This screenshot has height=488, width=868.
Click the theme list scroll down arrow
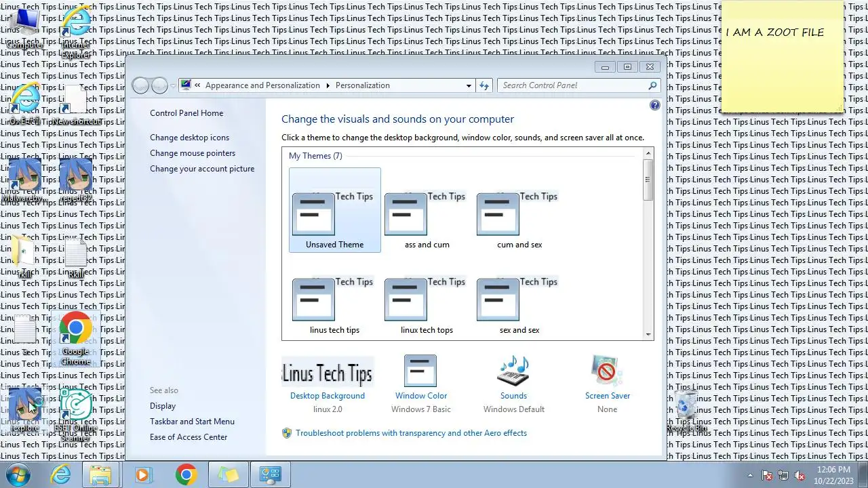(648, 334)
